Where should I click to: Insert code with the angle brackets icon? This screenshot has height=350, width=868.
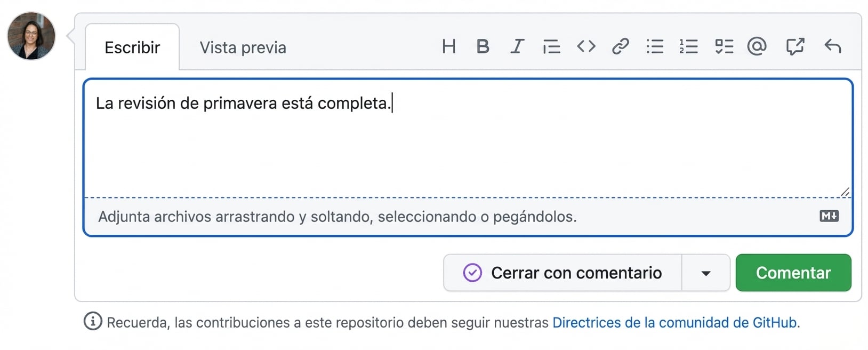pos(586,47)
